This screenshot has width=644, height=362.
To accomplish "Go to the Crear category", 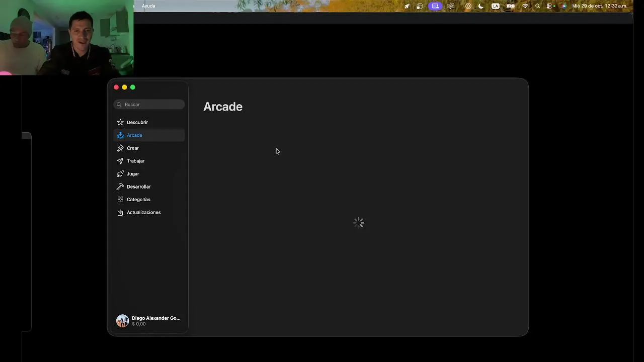I will click(x=149, y=148).
